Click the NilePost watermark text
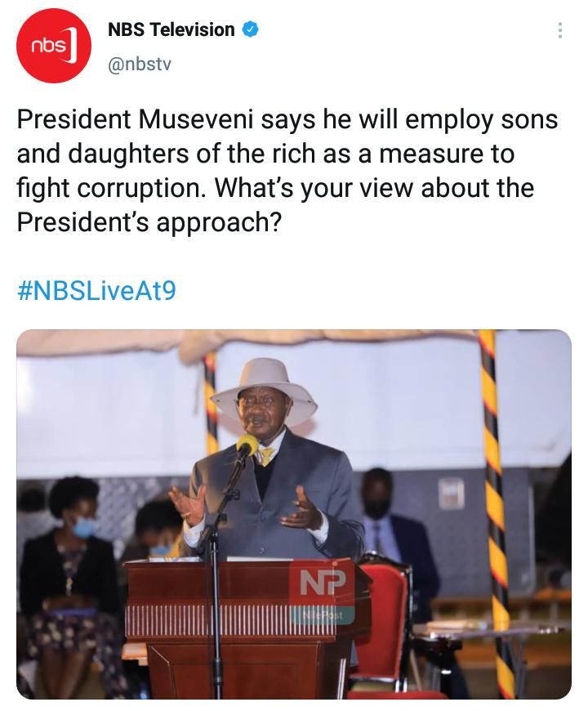Image resolution: width=588 pixels, height=711 pixels. (323, 615)
